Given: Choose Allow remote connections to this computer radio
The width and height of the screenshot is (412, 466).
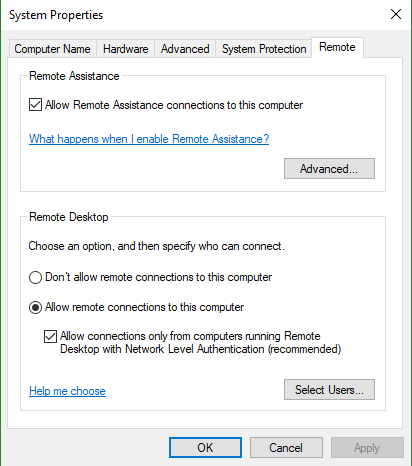Looking at the screenshot, I should tap(35, 307).
